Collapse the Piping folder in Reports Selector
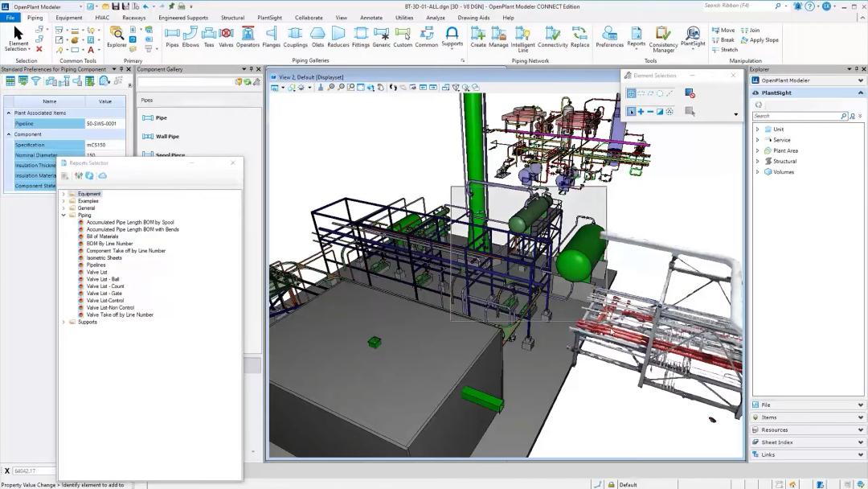The width and height of the screenshot is (868, 489). click(x=63, y=215)
